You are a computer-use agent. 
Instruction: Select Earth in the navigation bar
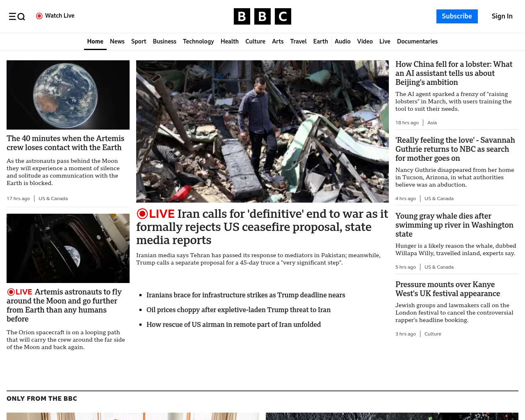(320, 41)
